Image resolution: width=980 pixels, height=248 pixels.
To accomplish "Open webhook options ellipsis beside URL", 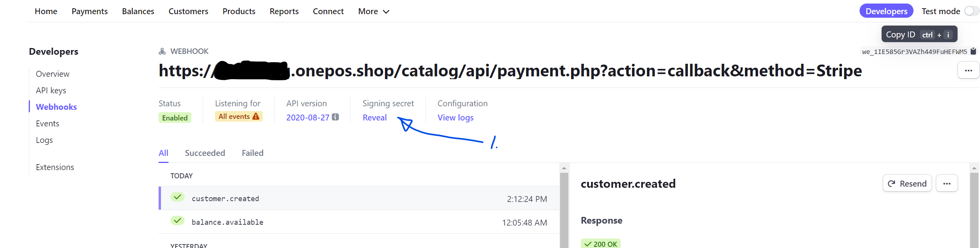I will point(968,70).
